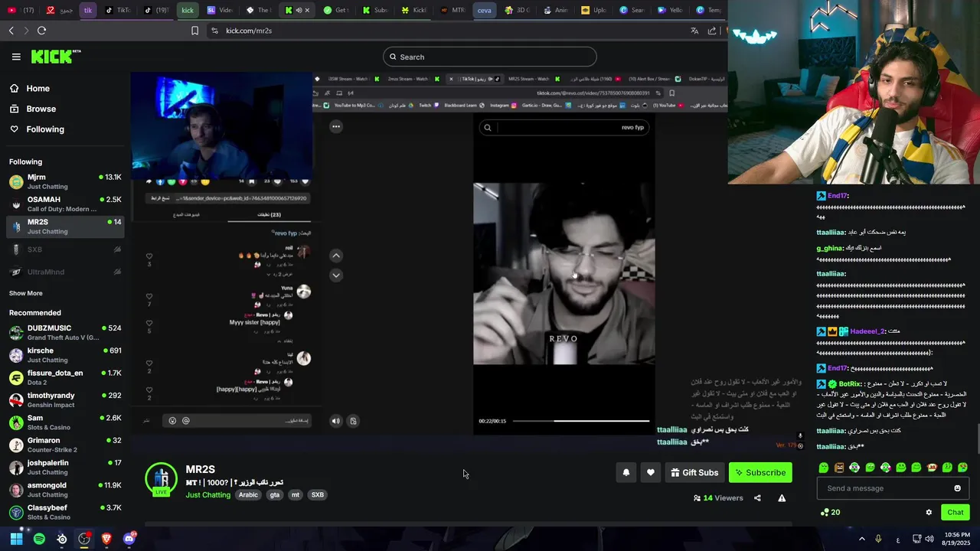Go back in browser history
Image resolution: width=980 pixels, height=551 pixels.
pos(11,31)
